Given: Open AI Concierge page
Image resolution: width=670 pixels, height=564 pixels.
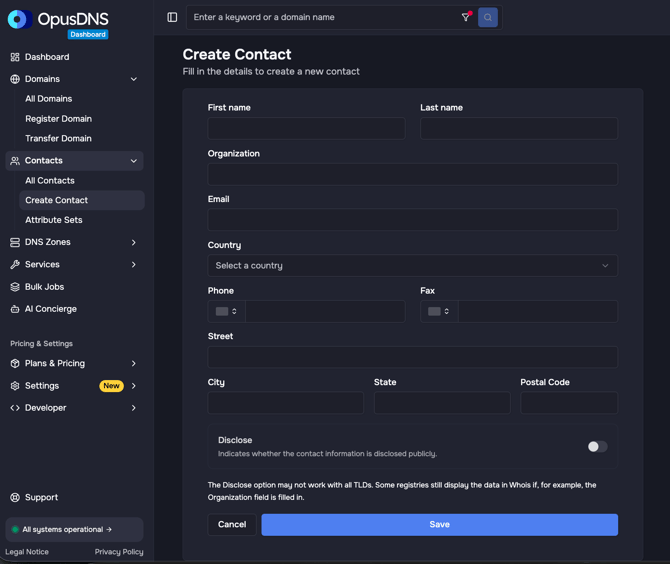Looking at the screenshot, I should coord(50,309).
